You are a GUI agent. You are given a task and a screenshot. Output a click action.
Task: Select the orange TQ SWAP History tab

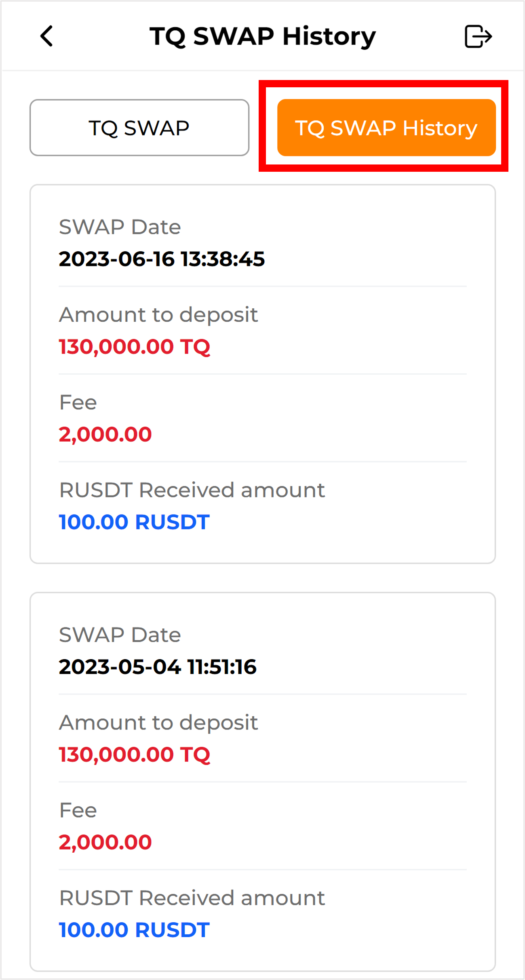tap(386, 128)
